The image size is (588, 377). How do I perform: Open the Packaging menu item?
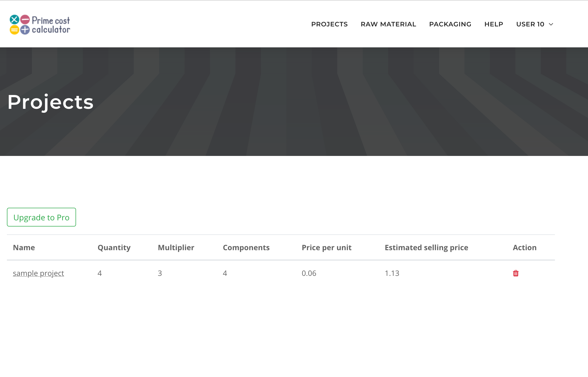pos(450,24)
